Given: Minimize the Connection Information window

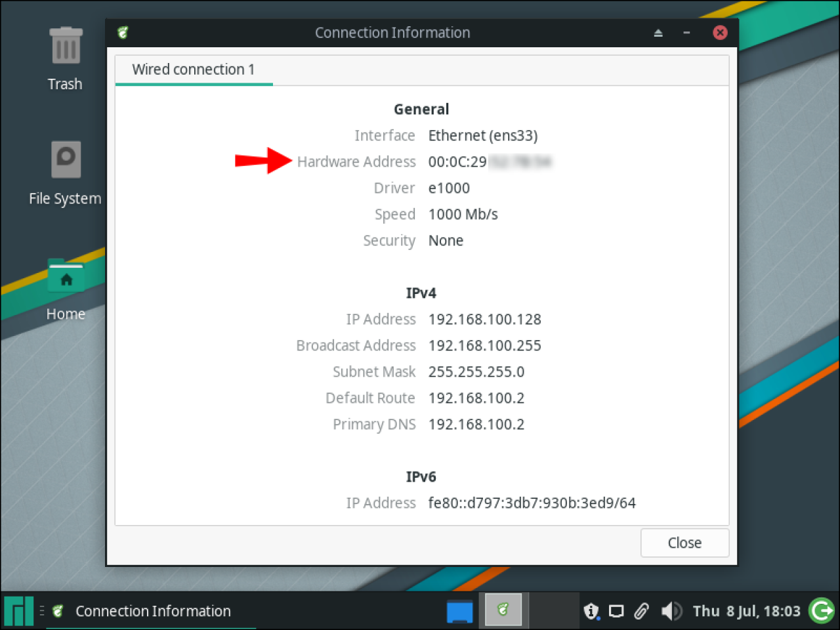Looking at the screenshot, I should tap(686, 32).
